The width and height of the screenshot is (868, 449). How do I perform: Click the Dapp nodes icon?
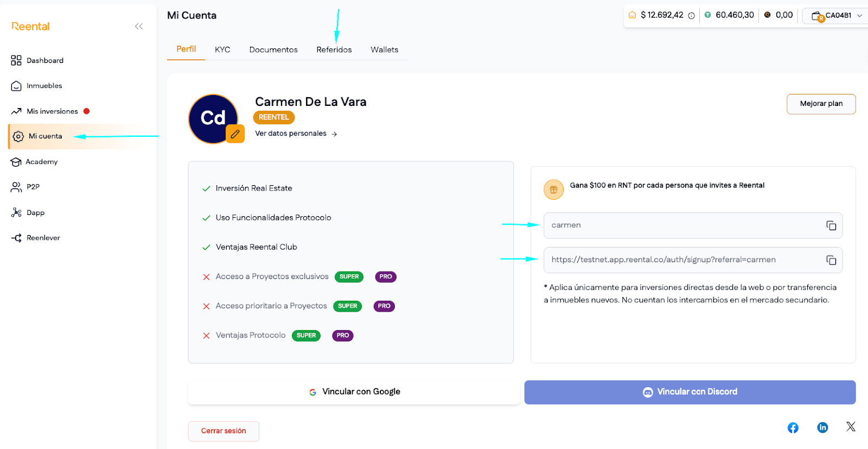coord(16,212)
